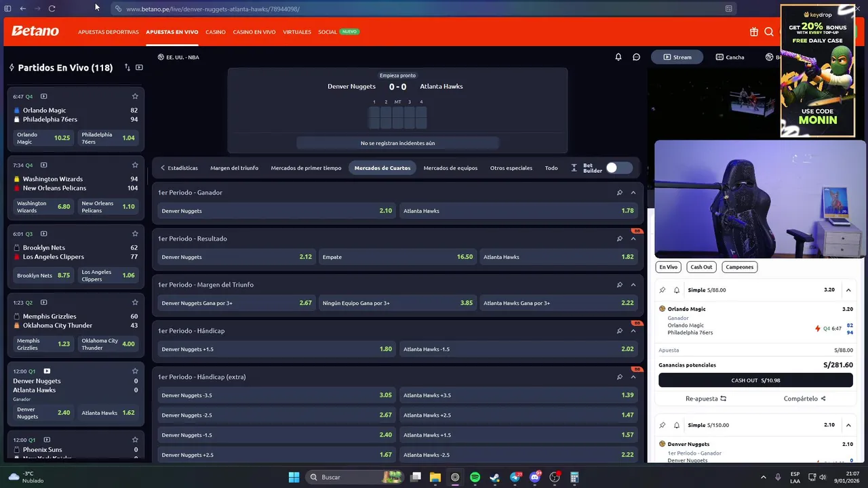This screenshot has height=488, width=868.
Task: Pin the 1er Periodo - Ganador market
Action: pos(619,192)
